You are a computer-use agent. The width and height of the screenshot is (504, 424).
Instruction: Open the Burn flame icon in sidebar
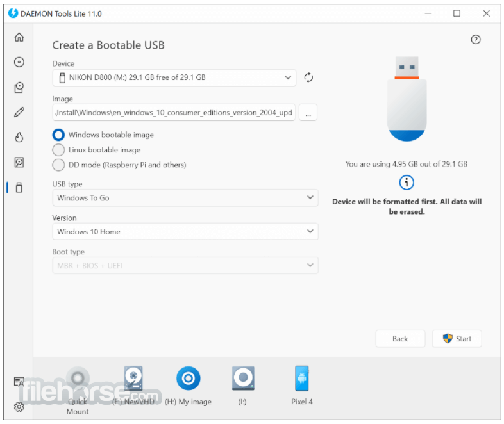[19, 137]
